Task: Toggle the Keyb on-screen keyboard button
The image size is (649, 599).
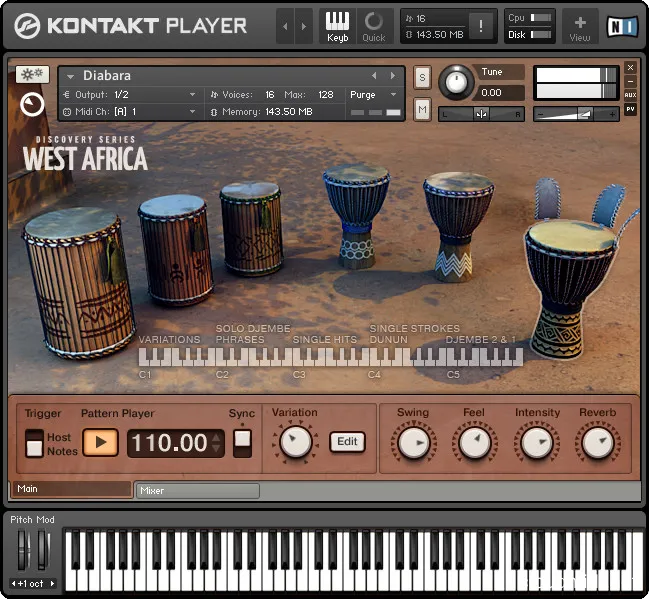Action: (x=338, y=26)
